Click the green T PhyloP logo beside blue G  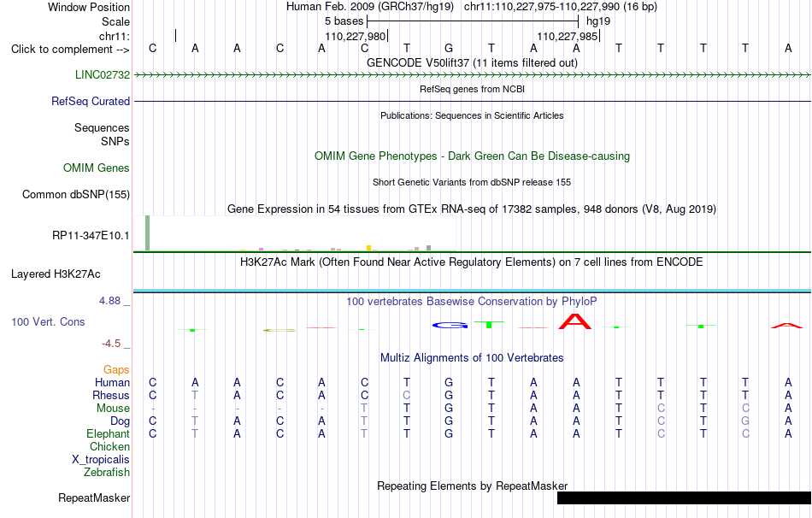tap(489, 324)
